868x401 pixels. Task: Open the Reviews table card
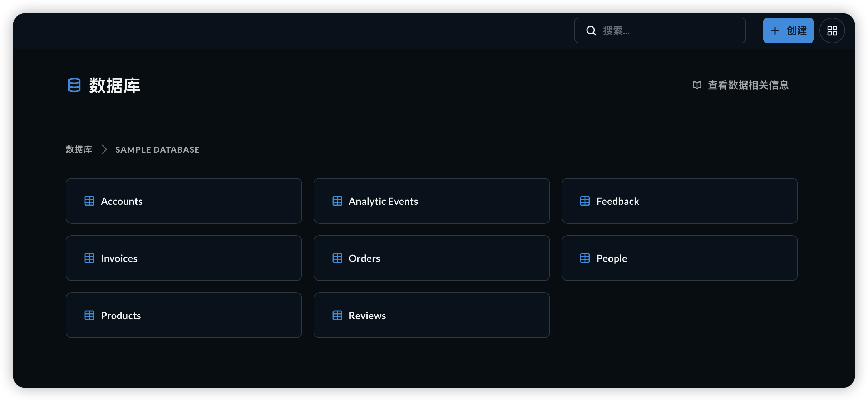point(431,315)
